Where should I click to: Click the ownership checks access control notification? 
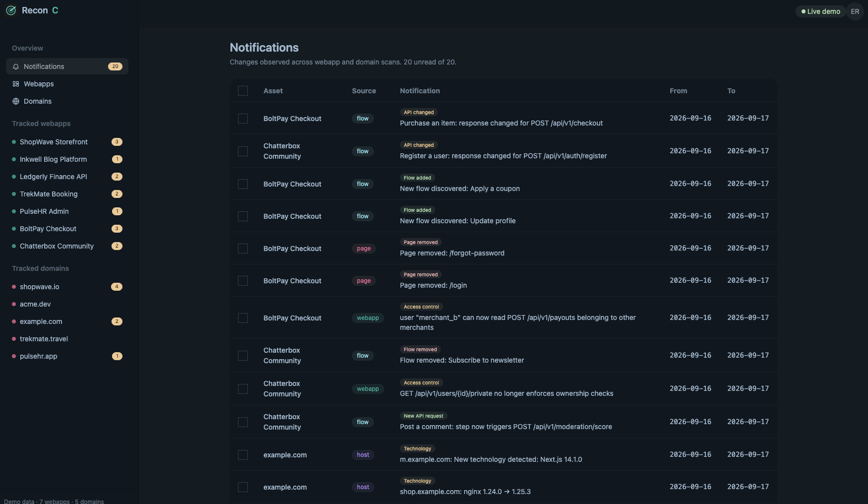point(507,393)
